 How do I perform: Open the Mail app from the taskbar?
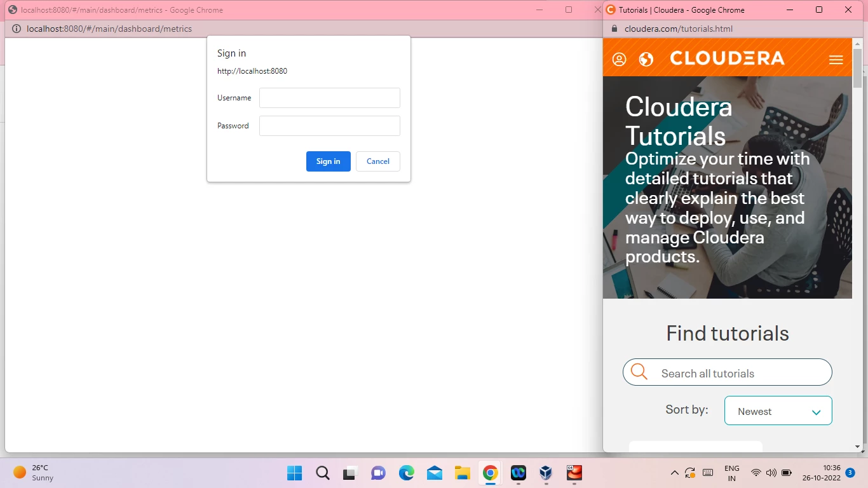tap(434, 473)
